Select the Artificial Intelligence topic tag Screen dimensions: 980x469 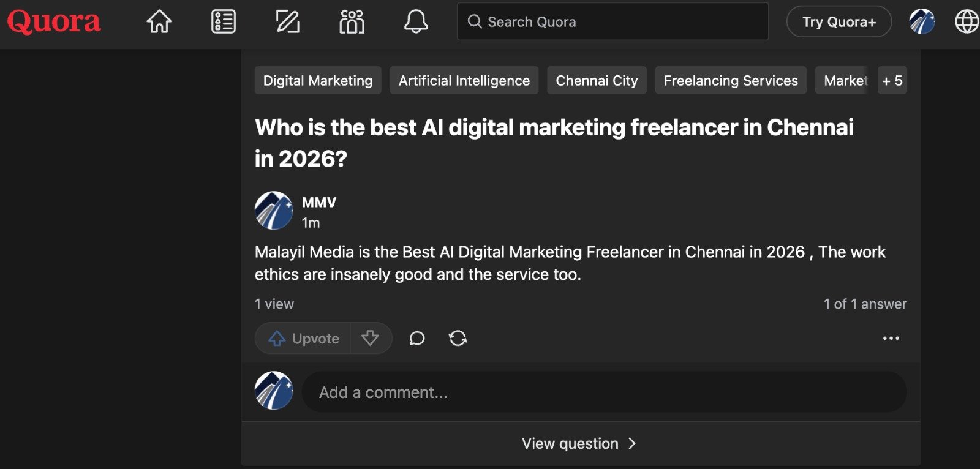point(464,80)
